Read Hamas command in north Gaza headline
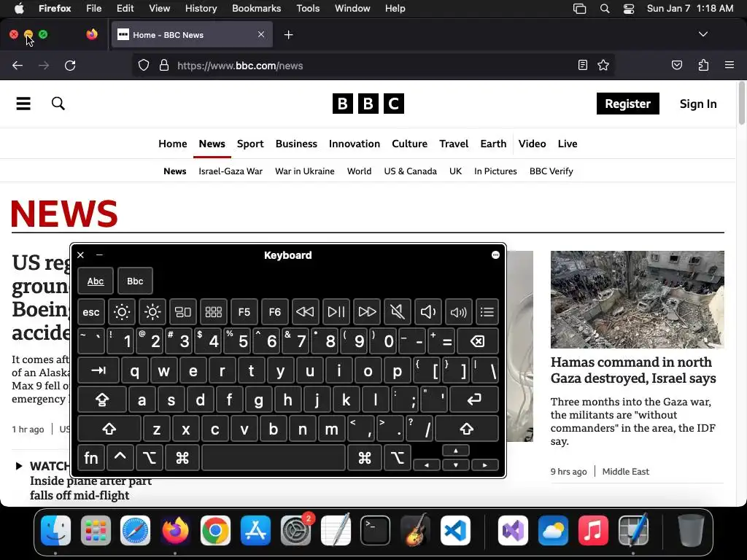Screen dimensions: 747x560 click(x=633, y=370)
